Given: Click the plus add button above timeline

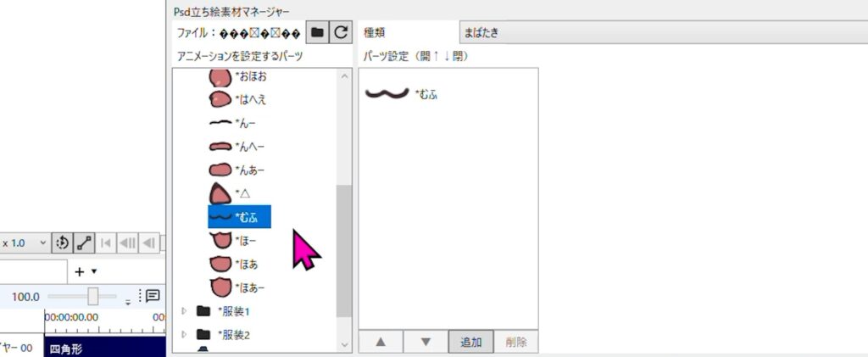Looking at the screenshot, I should 85,271.
